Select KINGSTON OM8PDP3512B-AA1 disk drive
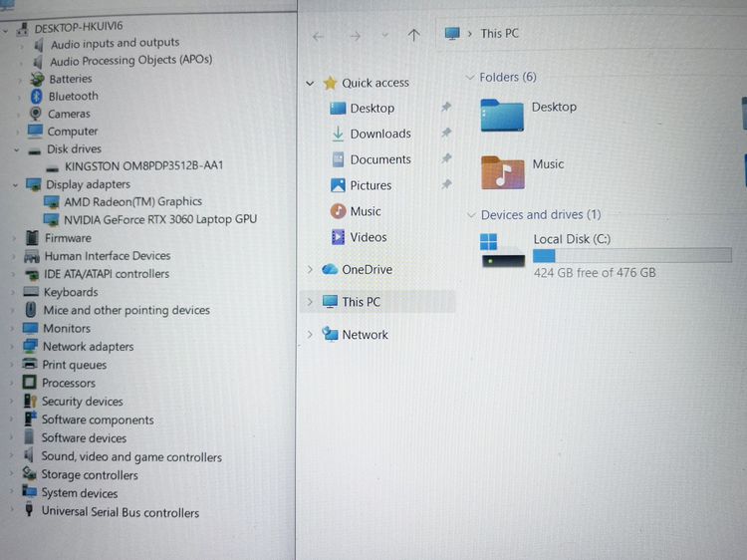This screenshot has width=747, height=560. tap(143, 165)
